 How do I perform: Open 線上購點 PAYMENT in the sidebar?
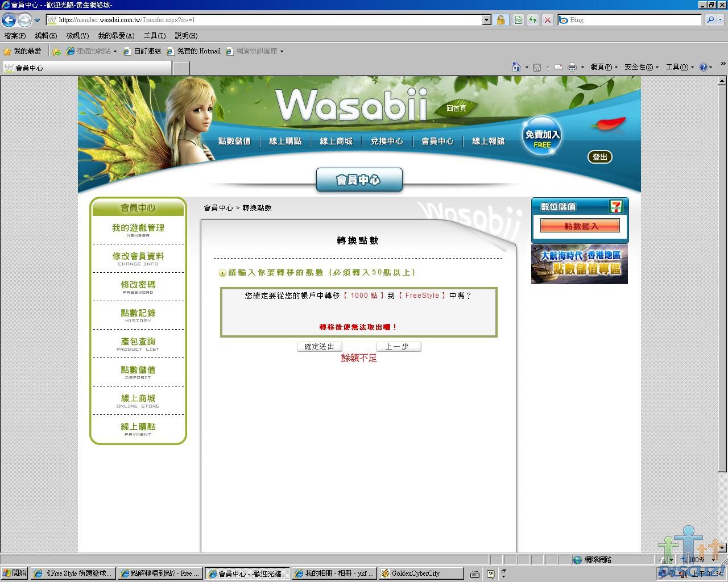(138, 429)
